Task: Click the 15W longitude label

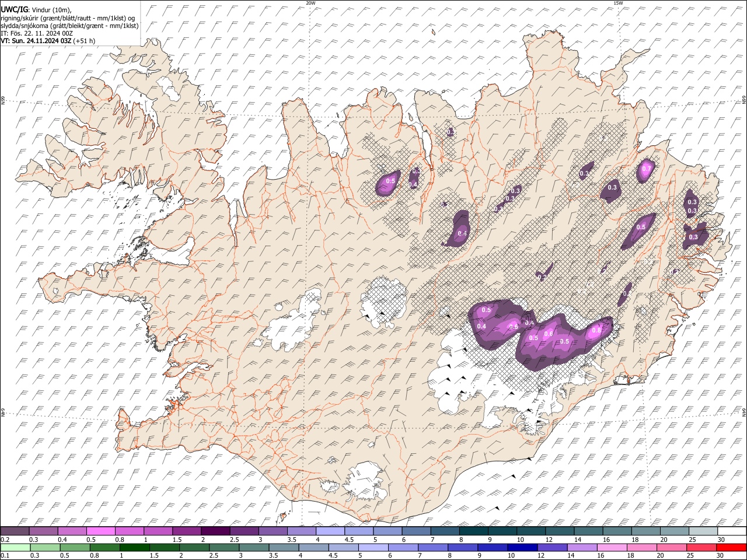Action: click(x=617, y=3)
